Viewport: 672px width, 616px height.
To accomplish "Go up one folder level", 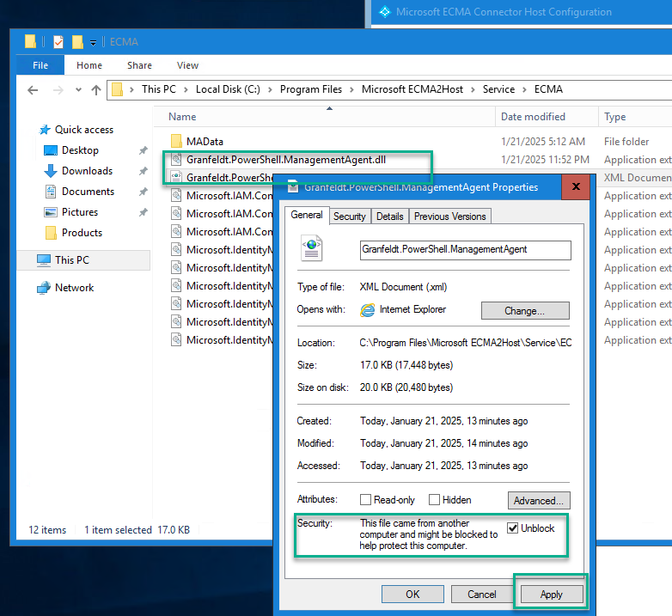I will pos(95,89).
